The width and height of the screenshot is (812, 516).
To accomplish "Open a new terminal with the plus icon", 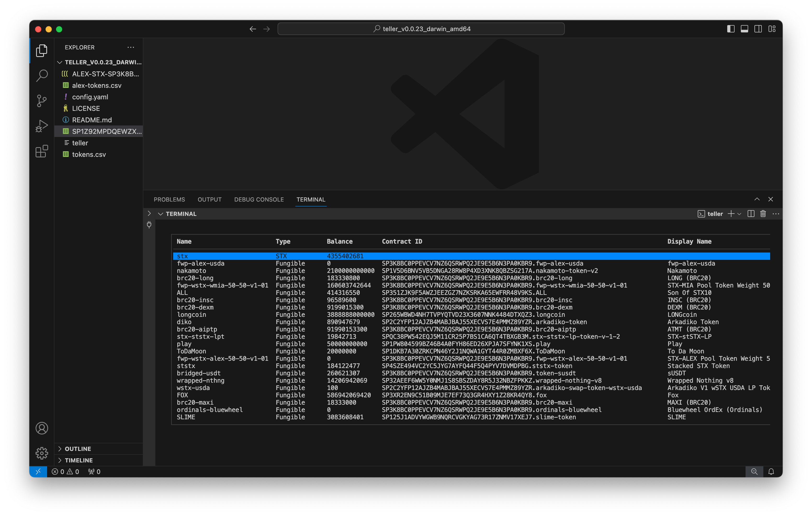I will point(731,214).
